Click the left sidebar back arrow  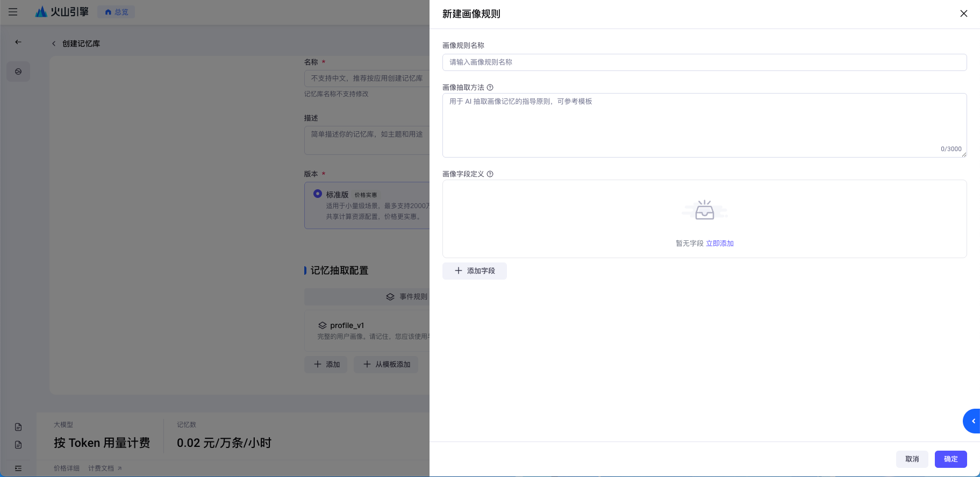(18, 42)
